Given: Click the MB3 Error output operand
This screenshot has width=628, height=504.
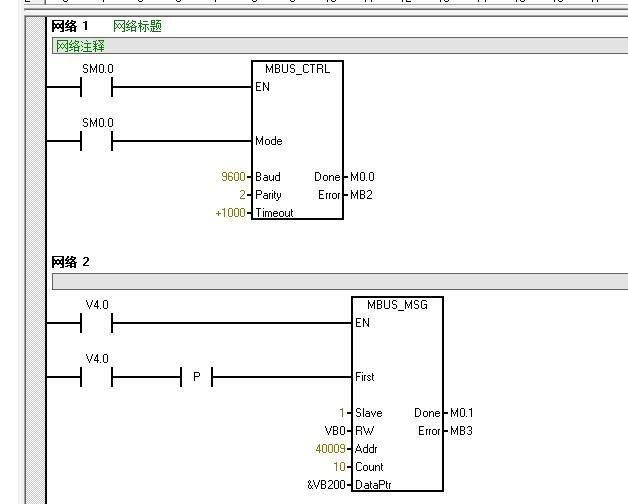Looking at the screenshot, I should click(462, 431).
